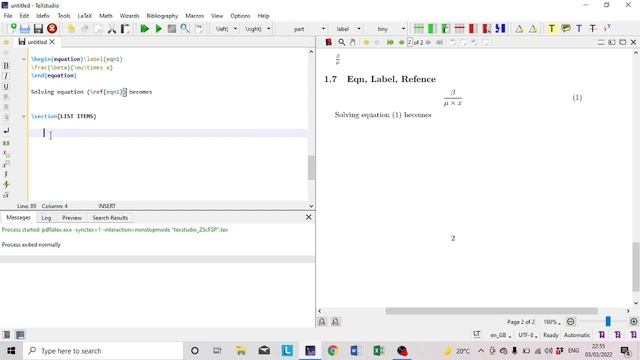Click the green add-column table icon
Screen dimensions: 640x360
[432, 29]
